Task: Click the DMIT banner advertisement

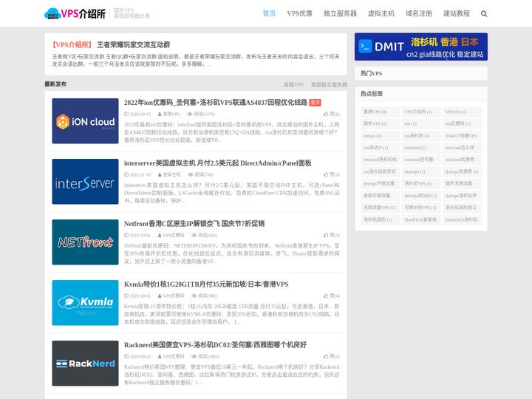Action: (x=421, y=47)
